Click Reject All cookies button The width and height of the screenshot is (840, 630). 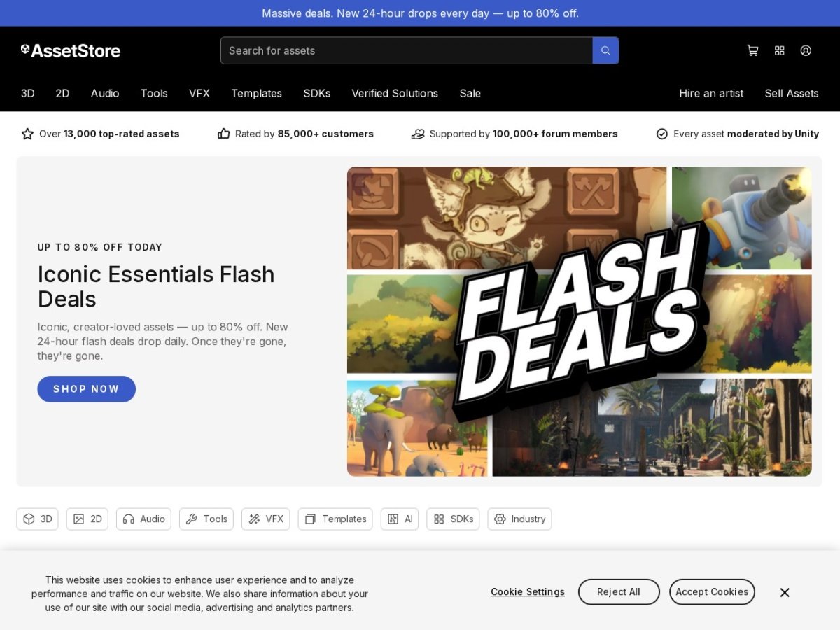coord(619,592)
